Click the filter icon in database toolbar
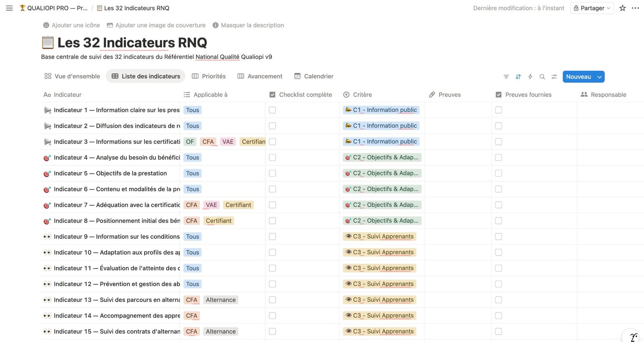The width and height of the screenshot is (644, 342). [x=506, y=77]
